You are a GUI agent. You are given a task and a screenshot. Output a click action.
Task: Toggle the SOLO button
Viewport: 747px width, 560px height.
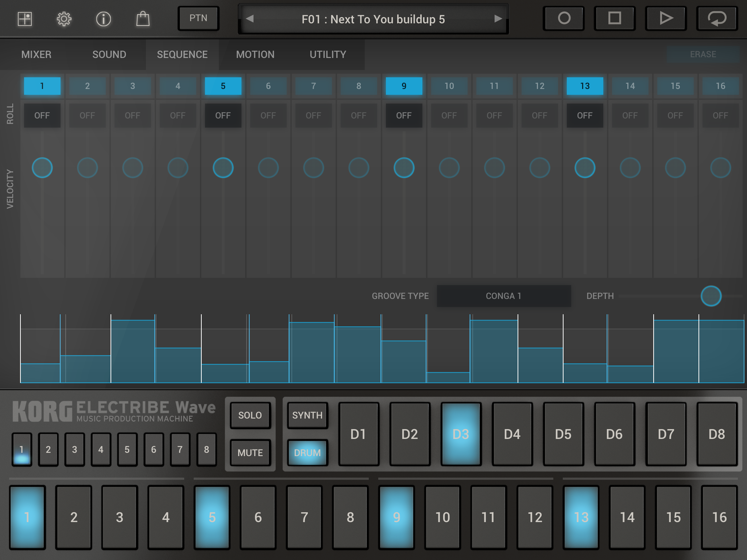tap(250, 415)
